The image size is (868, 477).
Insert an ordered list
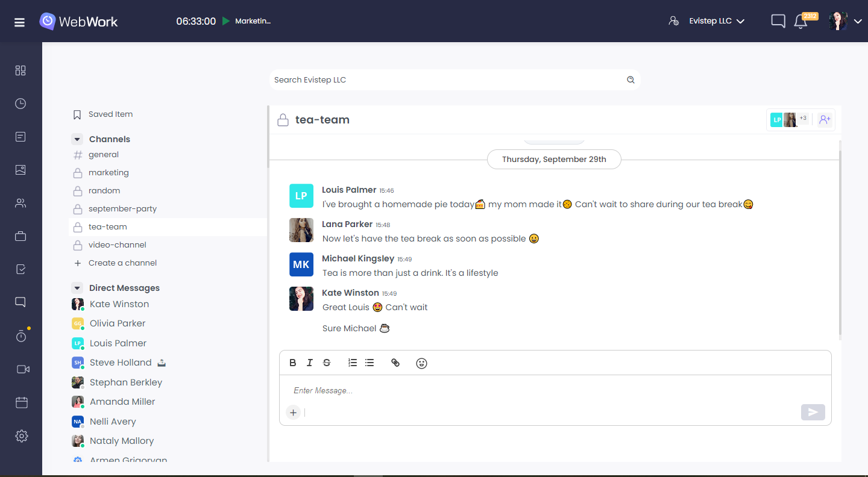tap(353, 363)
